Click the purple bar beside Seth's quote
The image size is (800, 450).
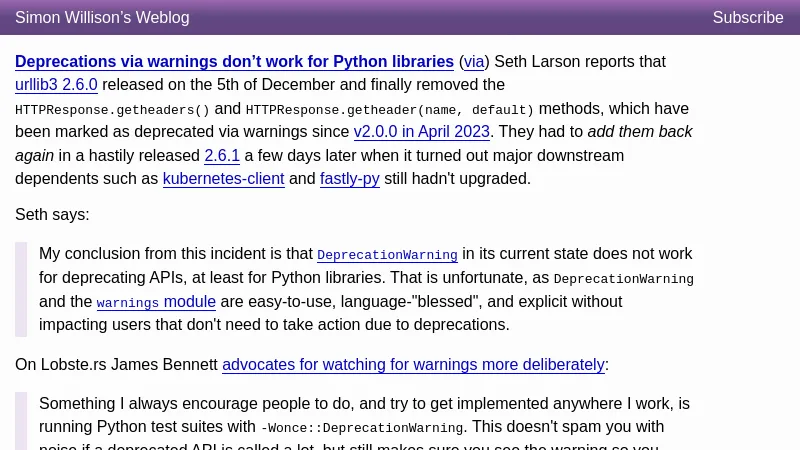coord(21,289)
